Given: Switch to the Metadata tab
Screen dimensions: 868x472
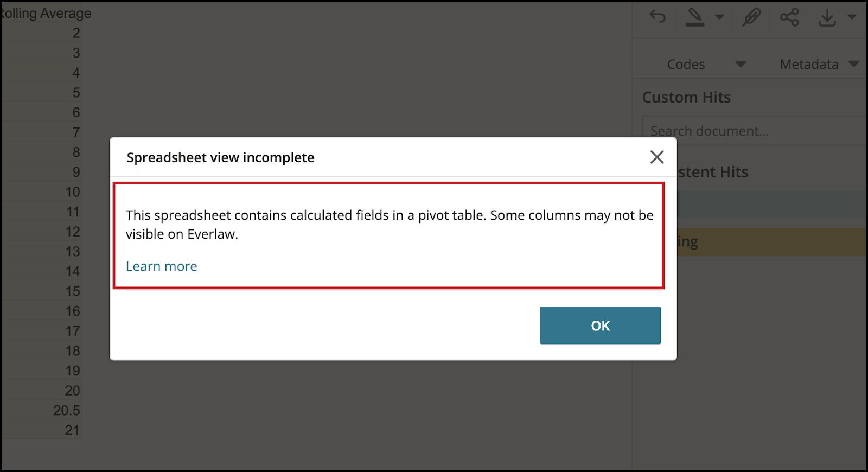Looking at the screenshot, I should click(x=809, y=65).
